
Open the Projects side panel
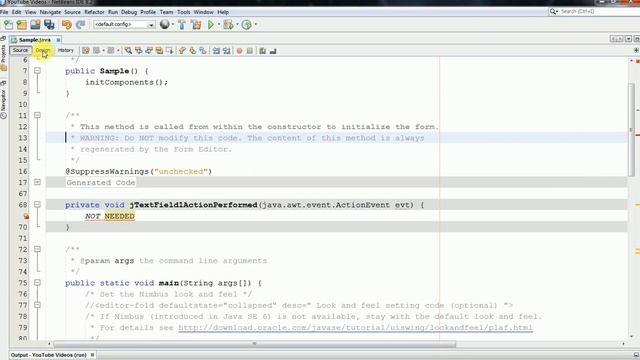pyautogui.click(x=3, y=53)
